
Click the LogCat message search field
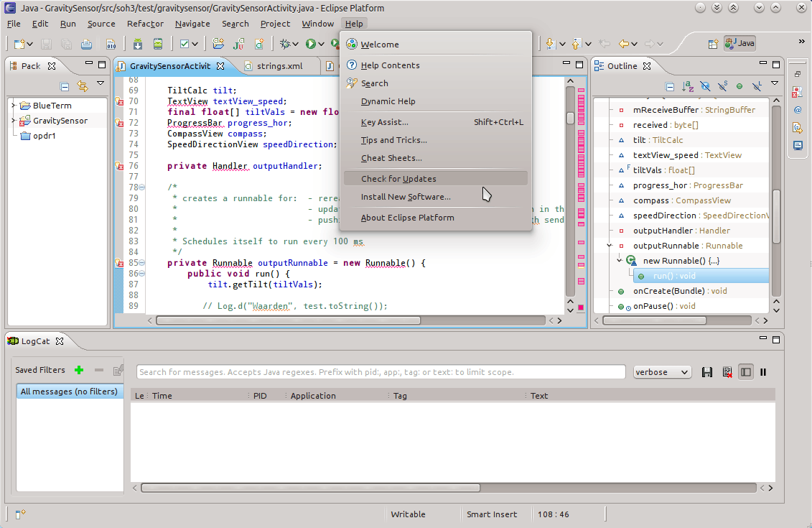tap(381, 372)
